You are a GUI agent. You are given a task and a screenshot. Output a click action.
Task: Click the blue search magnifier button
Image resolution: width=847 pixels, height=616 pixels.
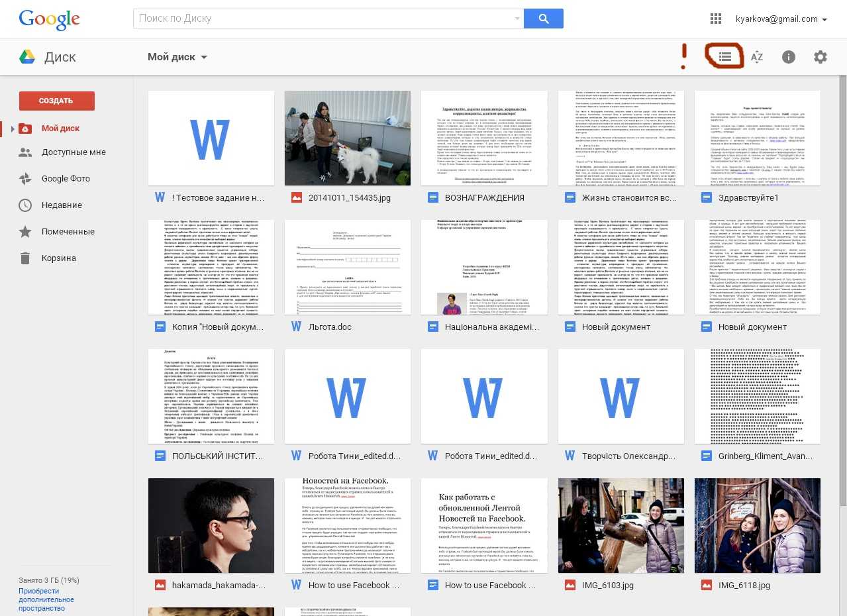click(543, 19)
